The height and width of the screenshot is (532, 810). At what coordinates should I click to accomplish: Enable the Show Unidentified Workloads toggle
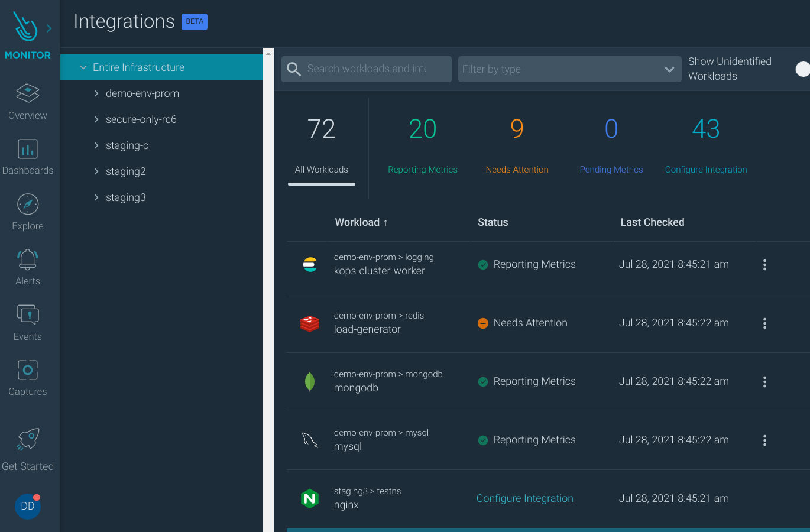coord(802,69)
